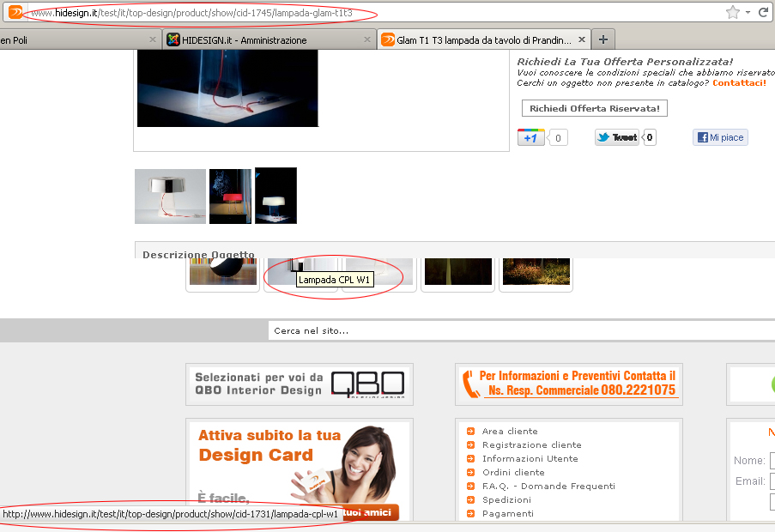
Task: Select the chrome lamp thumbnail with red cord
Action: [170, 196]
